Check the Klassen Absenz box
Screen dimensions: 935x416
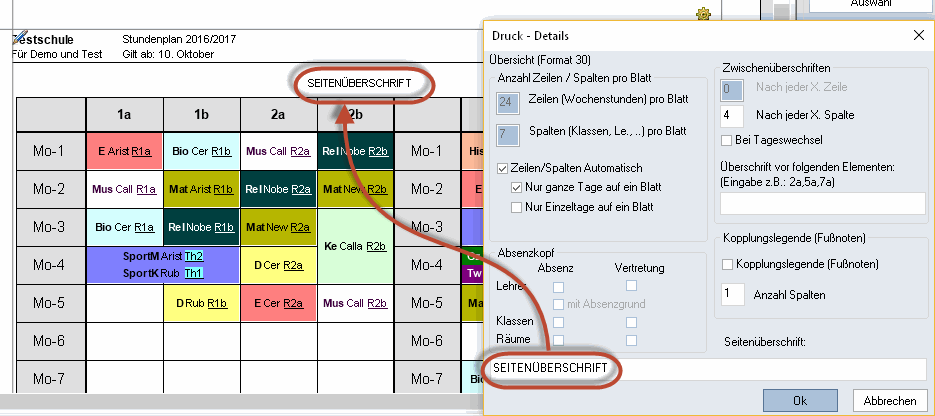(558, 322)
